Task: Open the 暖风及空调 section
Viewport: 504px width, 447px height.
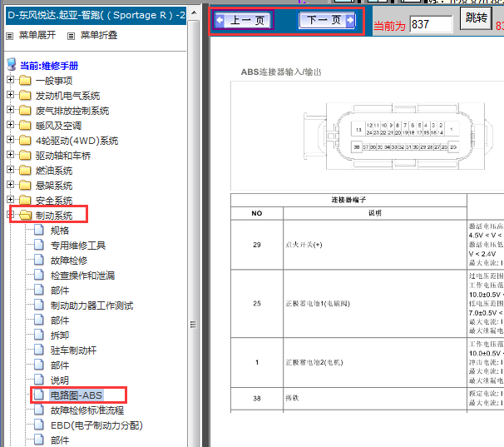Action: point(58,126)
